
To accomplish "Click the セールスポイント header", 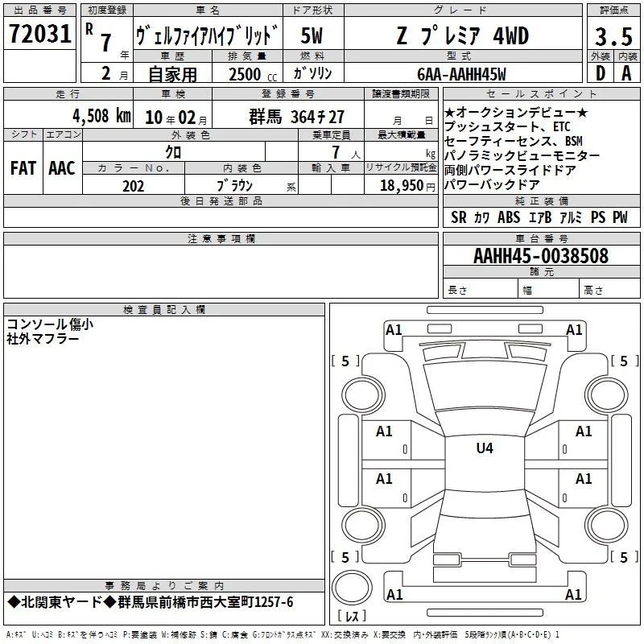I will [x=541, y=93].
